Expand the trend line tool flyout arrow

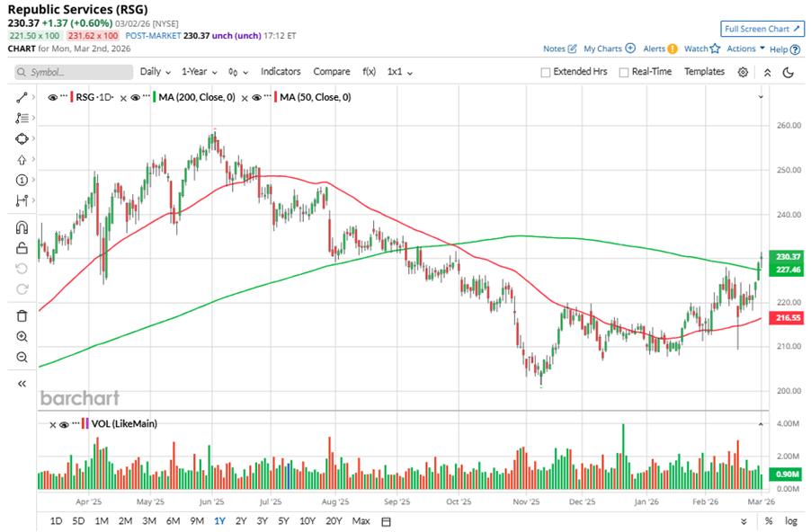(x=33, y=97)
